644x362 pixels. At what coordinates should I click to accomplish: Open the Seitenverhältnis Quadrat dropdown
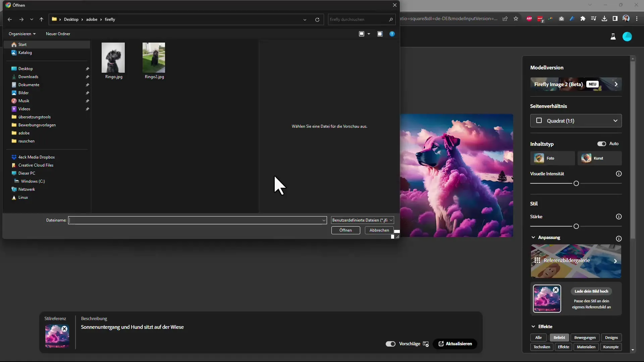pos(576,121)
